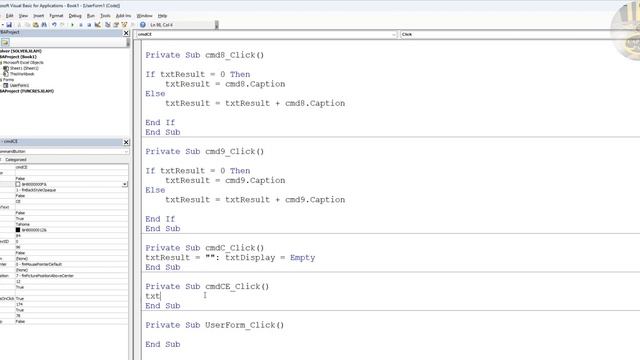Click the Redo arrow icon

62,25
